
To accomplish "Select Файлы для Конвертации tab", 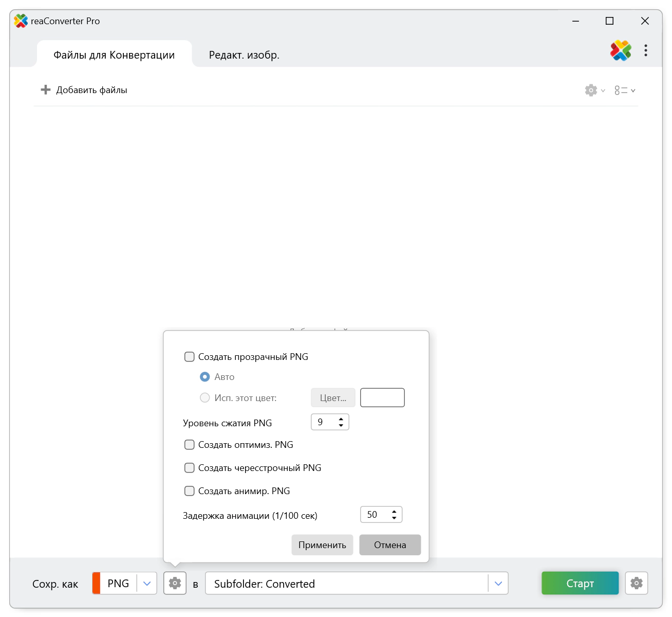I will pyautogui.click(x=114, y=55).
